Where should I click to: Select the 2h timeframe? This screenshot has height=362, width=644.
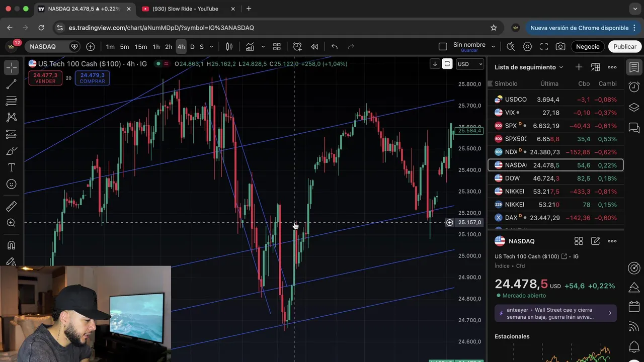pos(169,47)
